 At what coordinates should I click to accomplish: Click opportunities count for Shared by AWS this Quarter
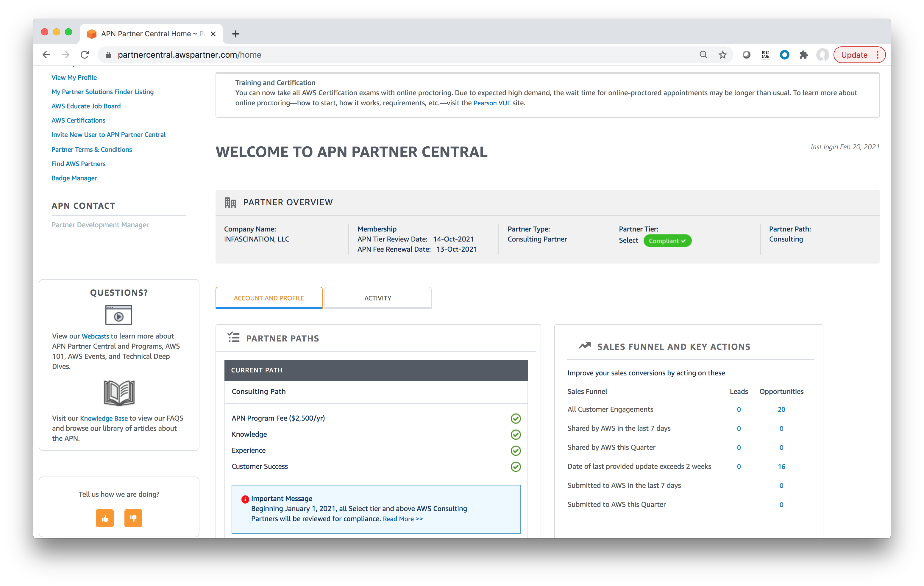(x=781, y=448)
